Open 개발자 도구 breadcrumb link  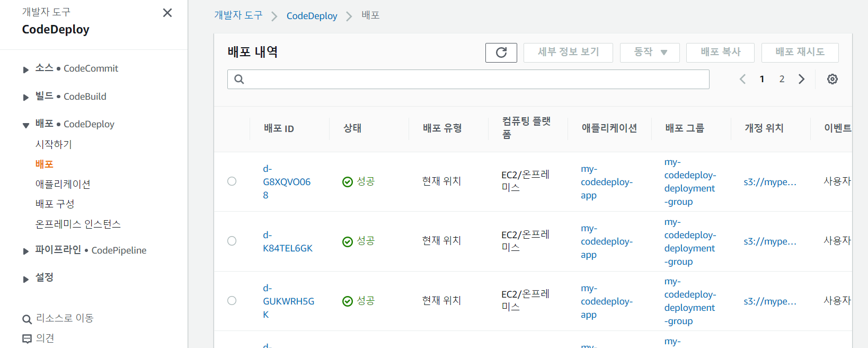(x=238, y=15)
